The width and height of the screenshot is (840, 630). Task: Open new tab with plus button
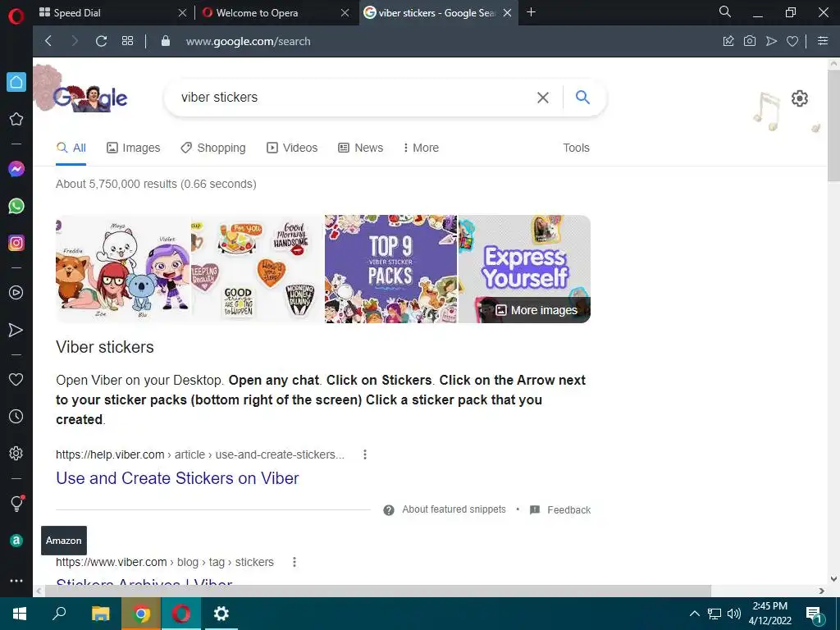click(x=531, y=12)
